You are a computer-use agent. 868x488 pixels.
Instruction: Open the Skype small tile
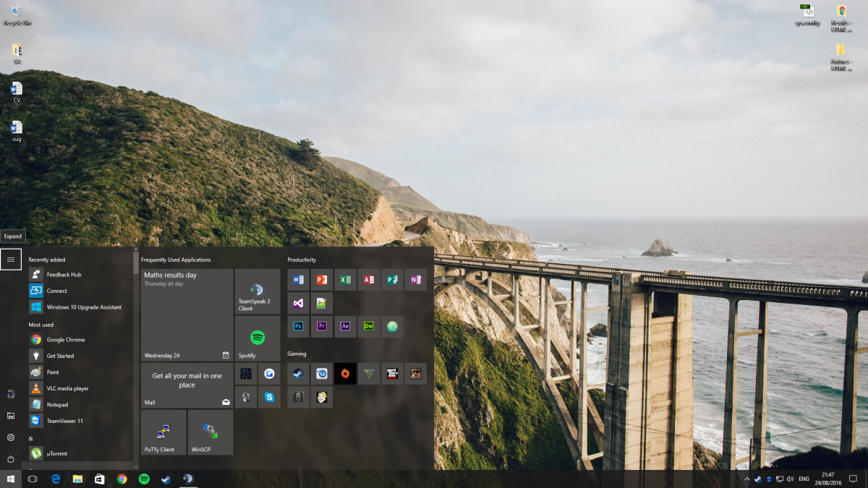[x=269, y=397]
